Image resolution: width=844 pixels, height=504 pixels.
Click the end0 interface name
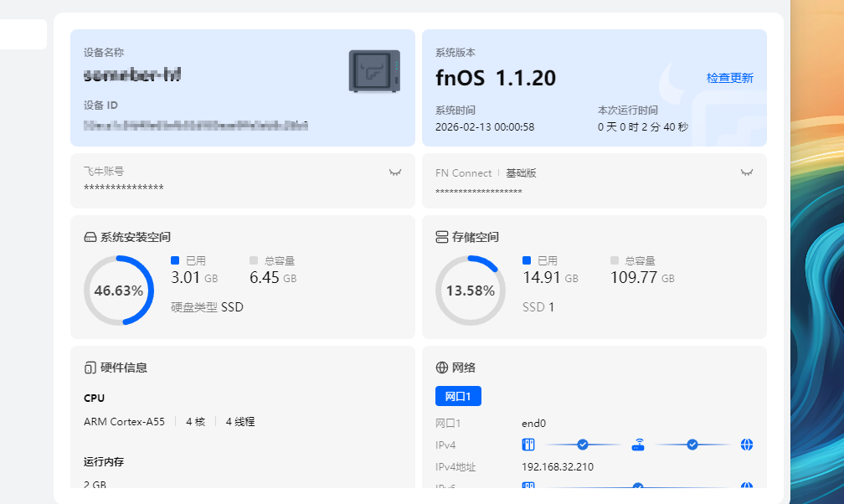(534, 424)
